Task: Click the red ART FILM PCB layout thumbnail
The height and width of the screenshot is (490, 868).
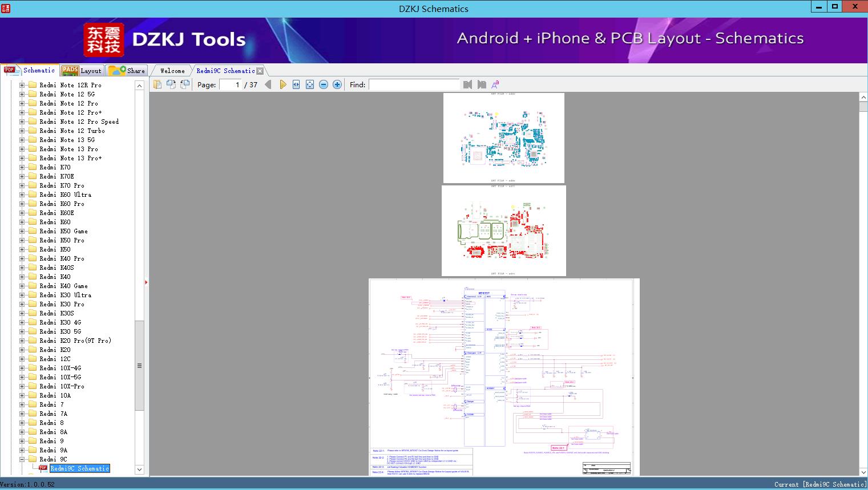Action: 504,231
